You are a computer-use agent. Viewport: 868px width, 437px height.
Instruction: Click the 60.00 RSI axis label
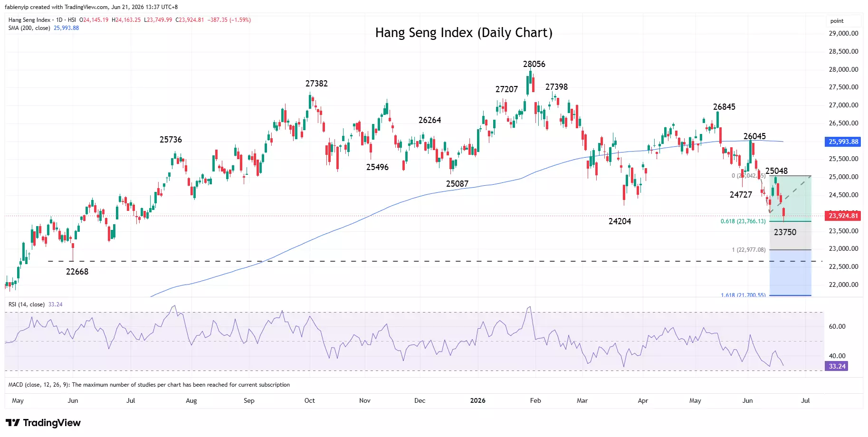point(837,326)
